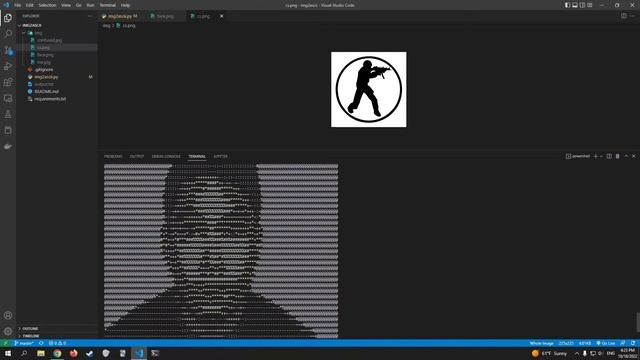This screenshot has width=640, height=360.
Task: Click the notifications bell in status bar
Action: (633, 343)
